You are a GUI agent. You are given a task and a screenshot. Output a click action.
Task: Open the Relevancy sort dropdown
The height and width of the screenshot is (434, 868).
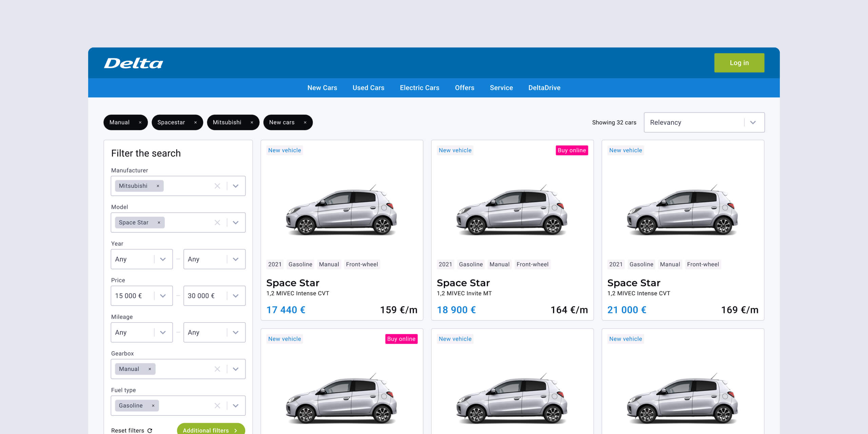pyautogui.click(x=704, y=122)
